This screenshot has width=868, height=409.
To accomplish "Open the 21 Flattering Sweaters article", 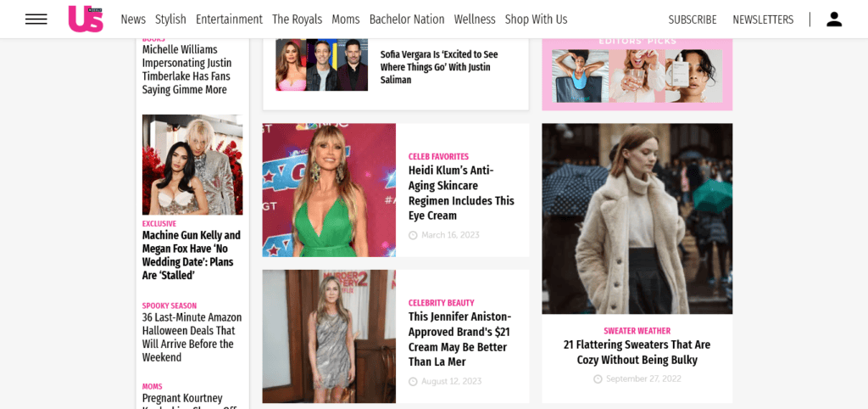I will coord(637,352).
